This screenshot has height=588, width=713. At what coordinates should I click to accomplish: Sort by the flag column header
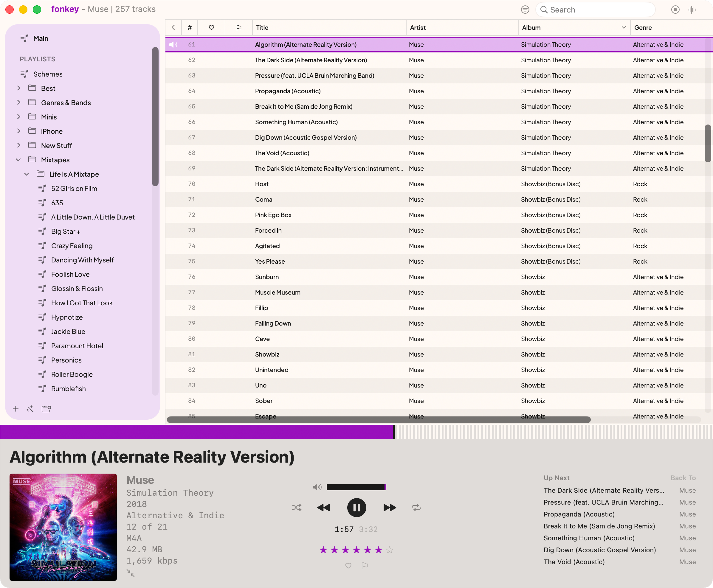click(238, 27)
